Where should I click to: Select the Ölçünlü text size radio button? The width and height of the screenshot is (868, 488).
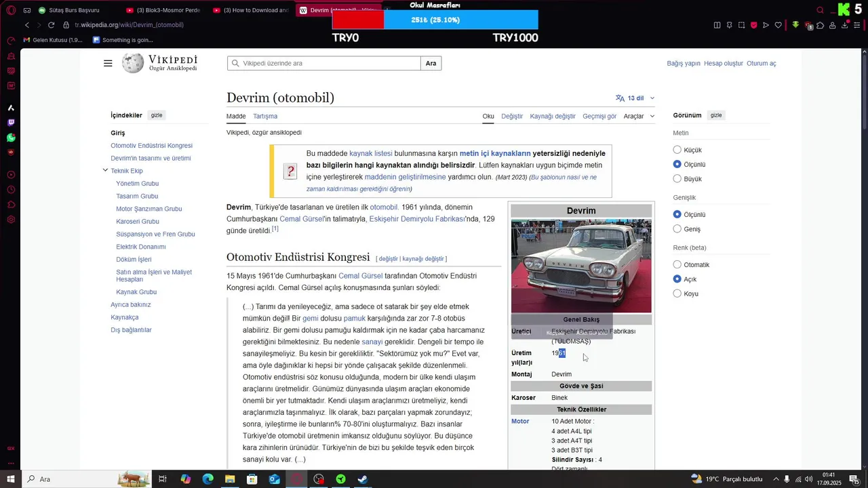click(x=677, y=164)
